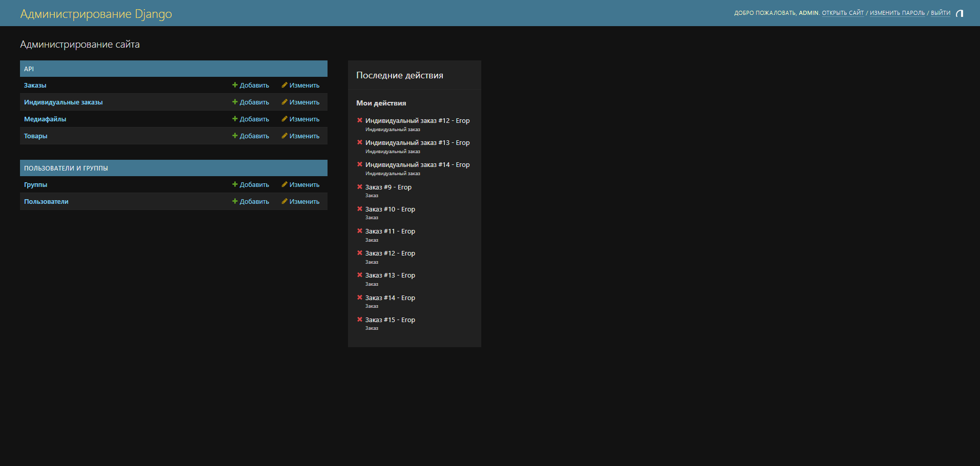Viewport: 980px width, 466px height.
Task: Click Изменить text for Группы
Action: coord(304,185)
